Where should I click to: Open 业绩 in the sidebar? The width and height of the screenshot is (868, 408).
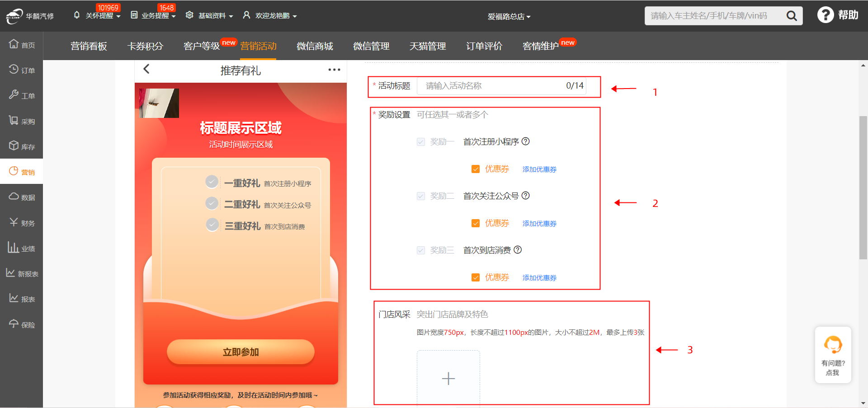22,248
